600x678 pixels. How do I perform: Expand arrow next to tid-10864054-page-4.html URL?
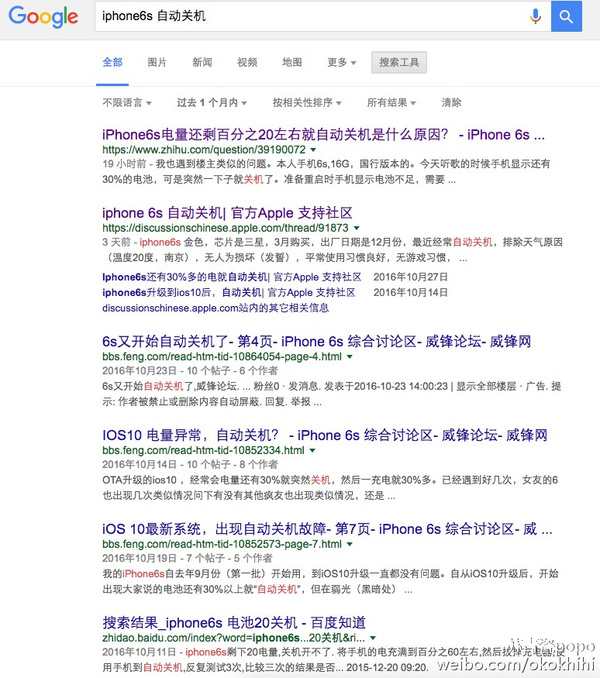click(x=350, y=357)
